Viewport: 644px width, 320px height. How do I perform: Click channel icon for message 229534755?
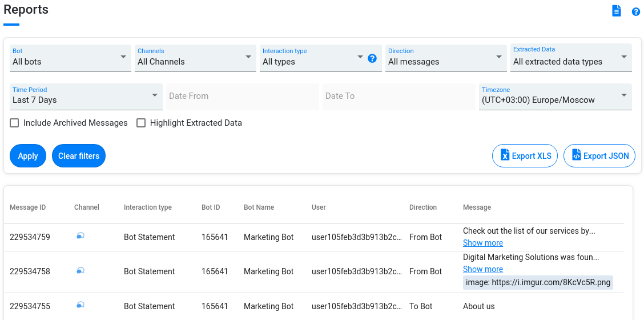coord(80,306)
